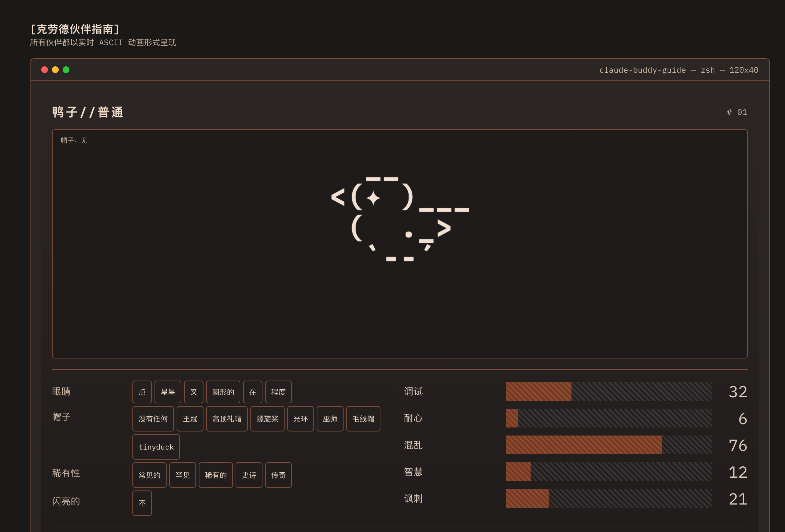The width and height of the screenshot is (785, 532).
Task: Click the ASCII duck's star eye
Action: pyautogui.click(x=373, y=198)
